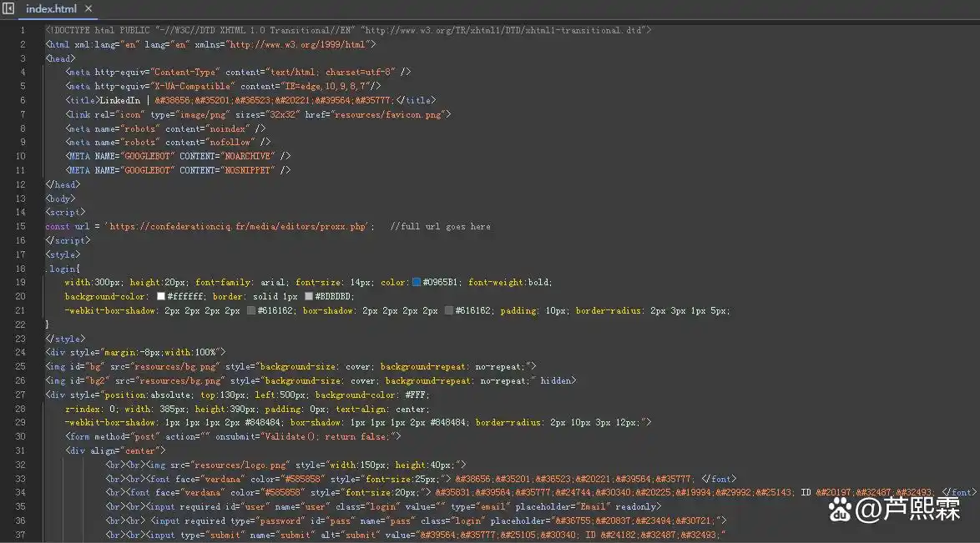Screen dimensions: 980x543
Task: Click the id="bg2" attribute
Action: [90, 380]
